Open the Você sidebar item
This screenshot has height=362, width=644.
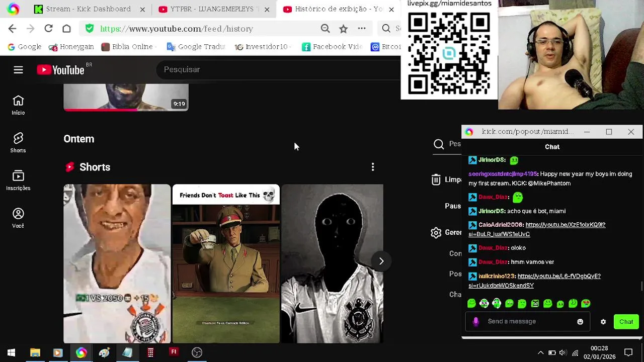(x=18, y=218)
